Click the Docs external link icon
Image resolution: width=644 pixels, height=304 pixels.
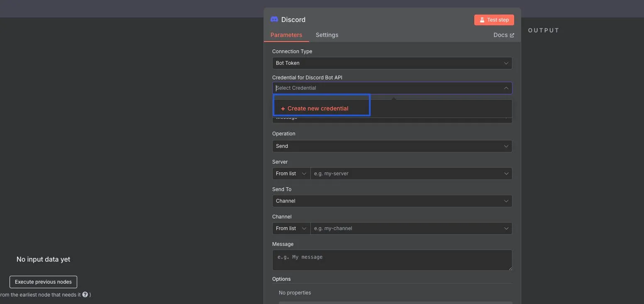(512, 35)
